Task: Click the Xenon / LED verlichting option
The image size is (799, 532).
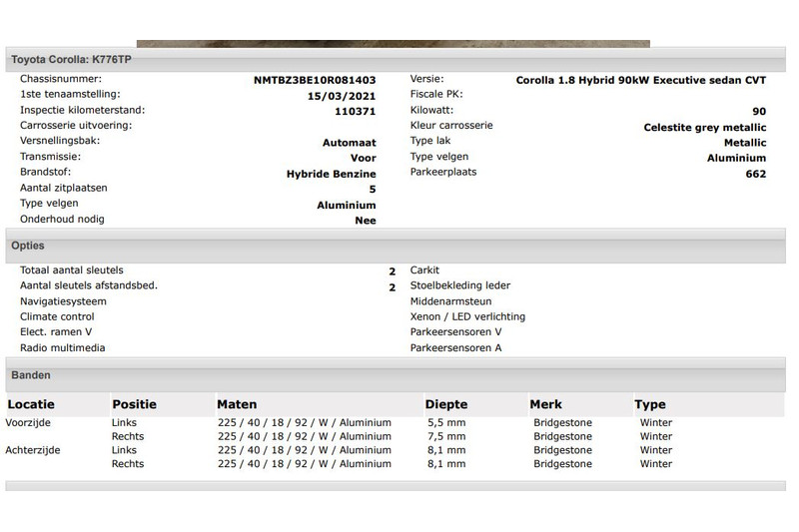Action: pyautogui.click(x=467, y=316)
